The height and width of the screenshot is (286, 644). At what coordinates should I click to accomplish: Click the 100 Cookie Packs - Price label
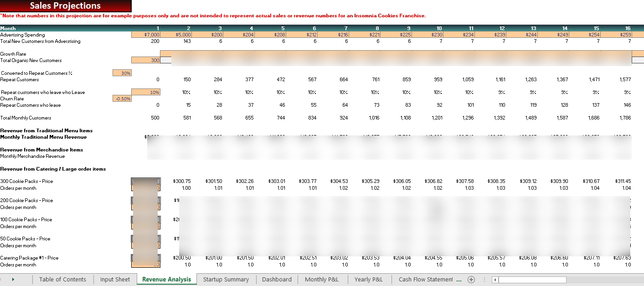tap(26, 219)
